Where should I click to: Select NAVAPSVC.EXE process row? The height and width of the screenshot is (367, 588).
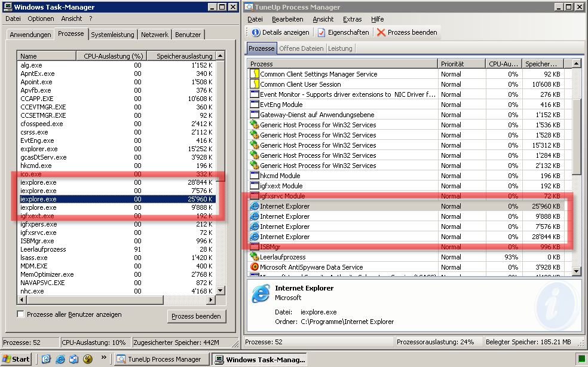point(117,283)
